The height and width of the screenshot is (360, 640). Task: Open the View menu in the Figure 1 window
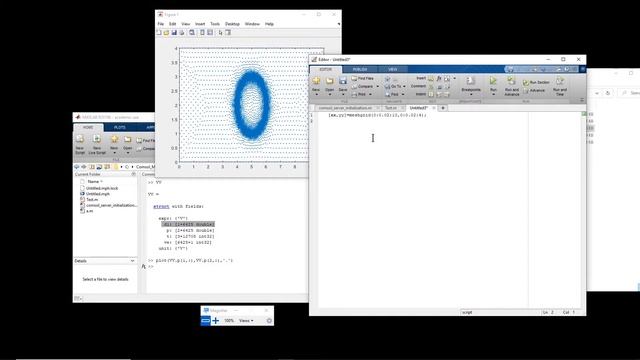coord(186,24)
